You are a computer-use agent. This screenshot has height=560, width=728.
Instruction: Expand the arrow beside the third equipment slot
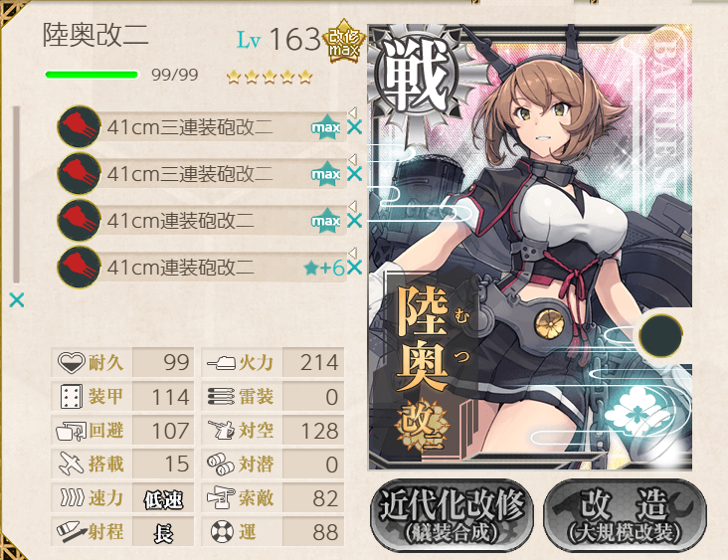[353, 206]
